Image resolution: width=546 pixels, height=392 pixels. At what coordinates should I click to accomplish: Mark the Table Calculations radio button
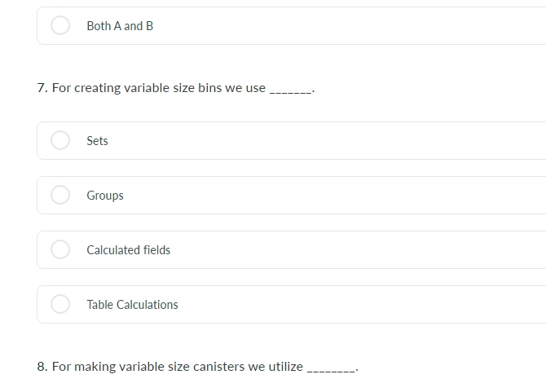[x=60, y=304]
